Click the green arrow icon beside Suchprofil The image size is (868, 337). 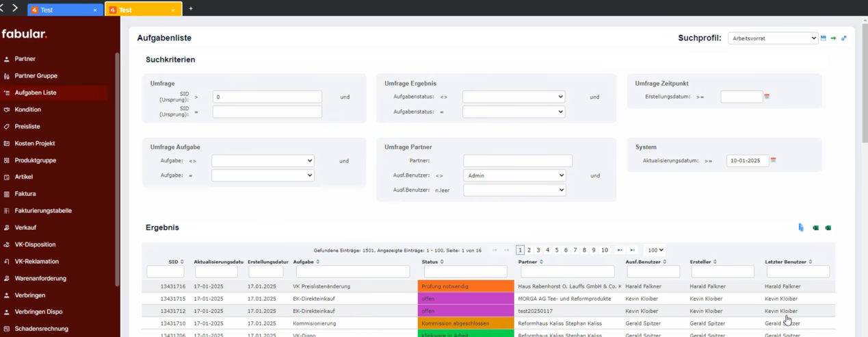pos(833,38)
